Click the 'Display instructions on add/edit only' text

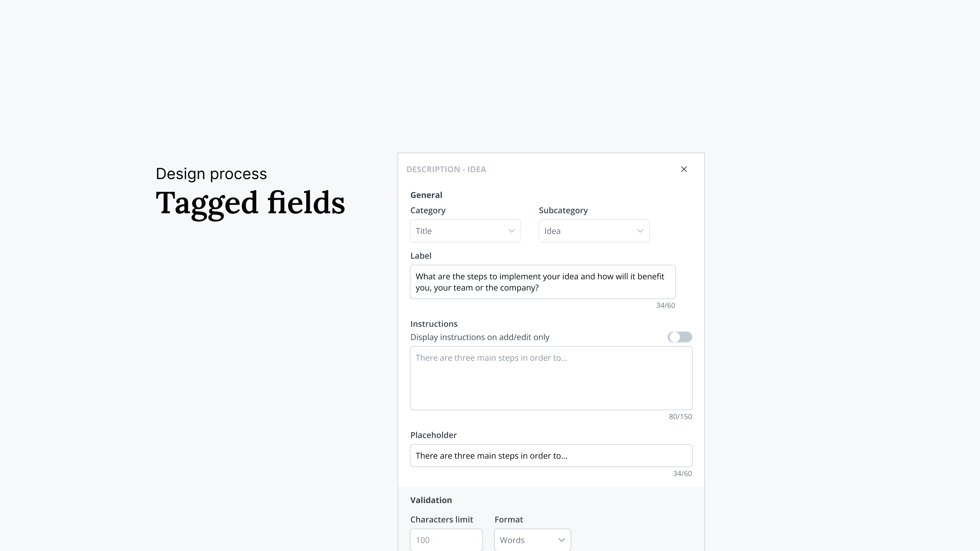pos(479,337)
